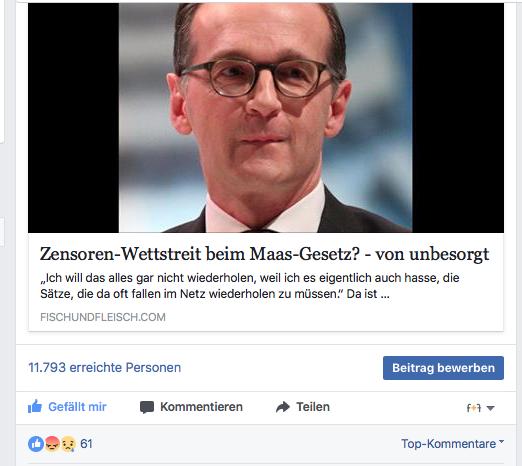The image size is (522, 466).
Task: Click the article preview photo thumbnail
Action: (266, 118)
